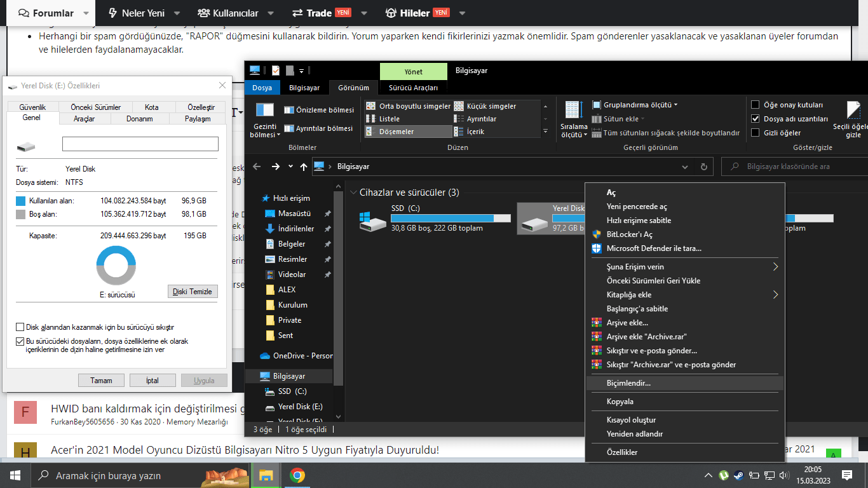
Task: Click the drive name field in properties
Action: (140, 144)
